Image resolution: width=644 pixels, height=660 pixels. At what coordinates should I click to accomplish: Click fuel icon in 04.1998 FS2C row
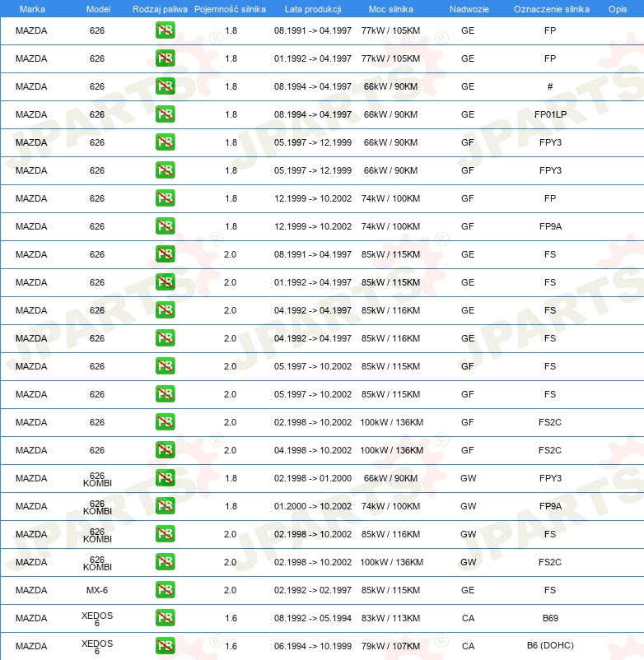point(165,450)
